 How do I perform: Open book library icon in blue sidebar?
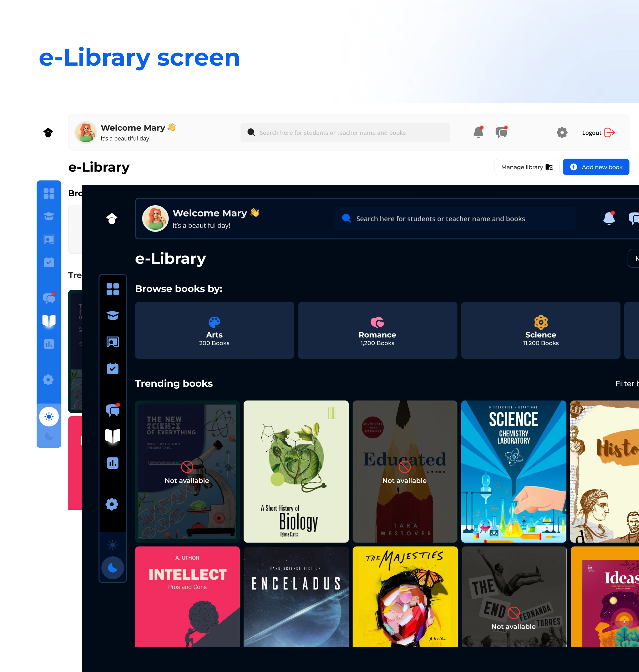click(49, 321)
